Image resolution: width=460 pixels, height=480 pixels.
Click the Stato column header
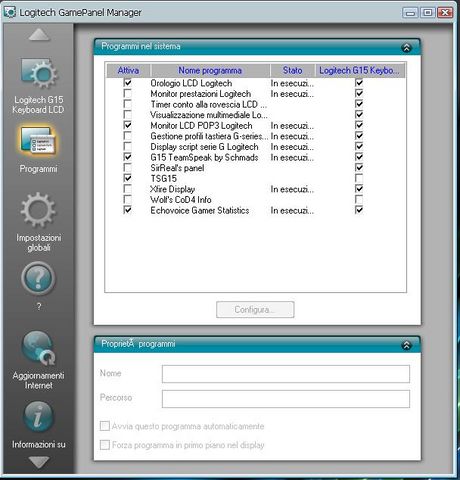(292, 70)
